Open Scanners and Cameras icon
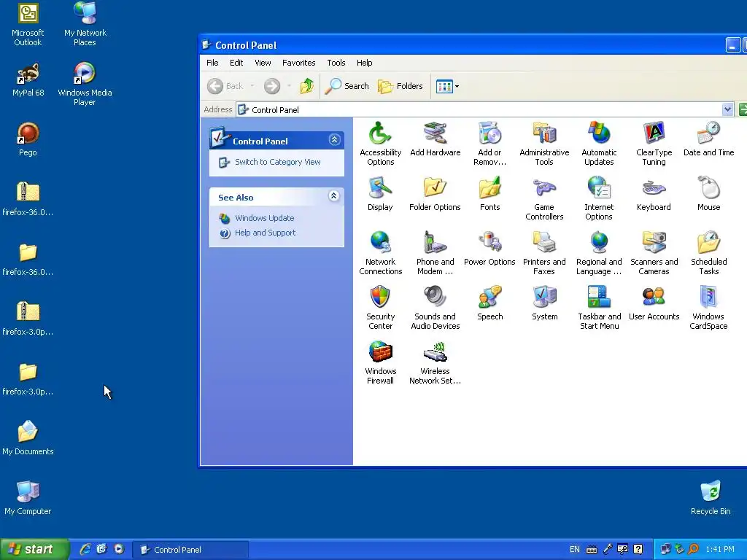This screenshot has height=560, width=747. coord(654,252)
